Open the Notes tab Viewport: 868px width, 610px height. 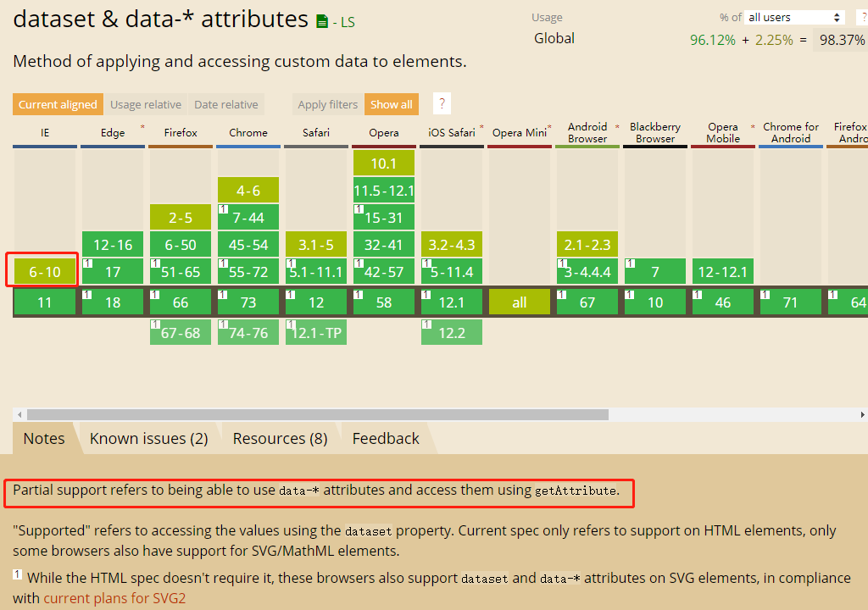click(44, 438)
